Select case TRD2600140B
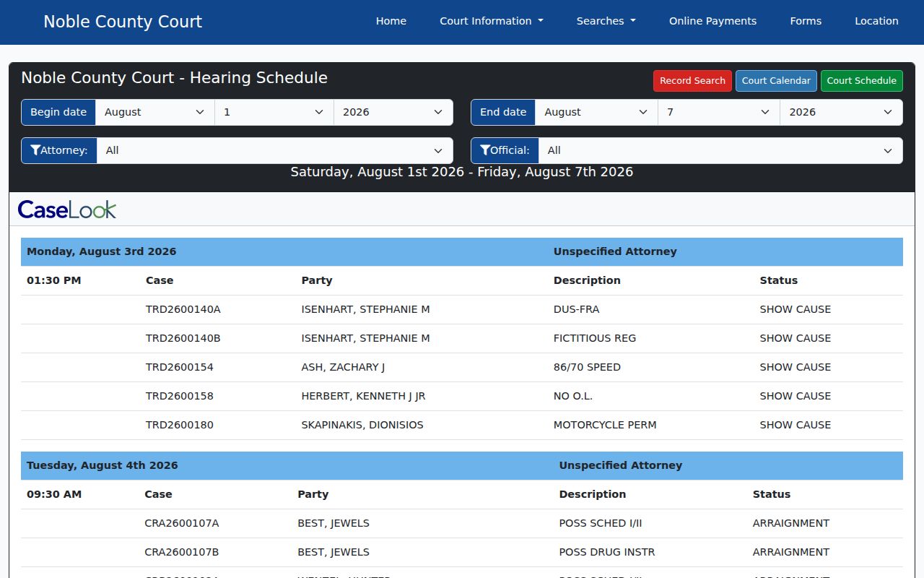This screenshot has height=578, width=924. tap(183, 338)
